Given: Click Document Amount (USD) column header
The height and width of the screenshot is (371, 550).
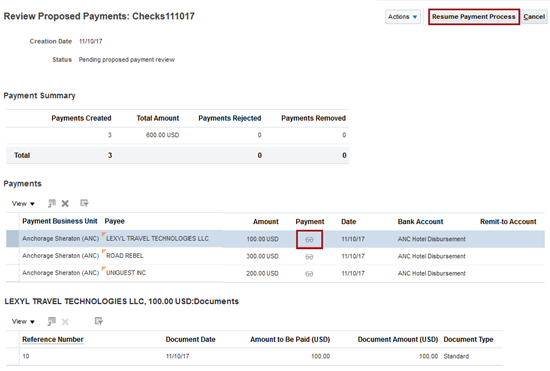Looking at the screenshot, I should point(398,339).
